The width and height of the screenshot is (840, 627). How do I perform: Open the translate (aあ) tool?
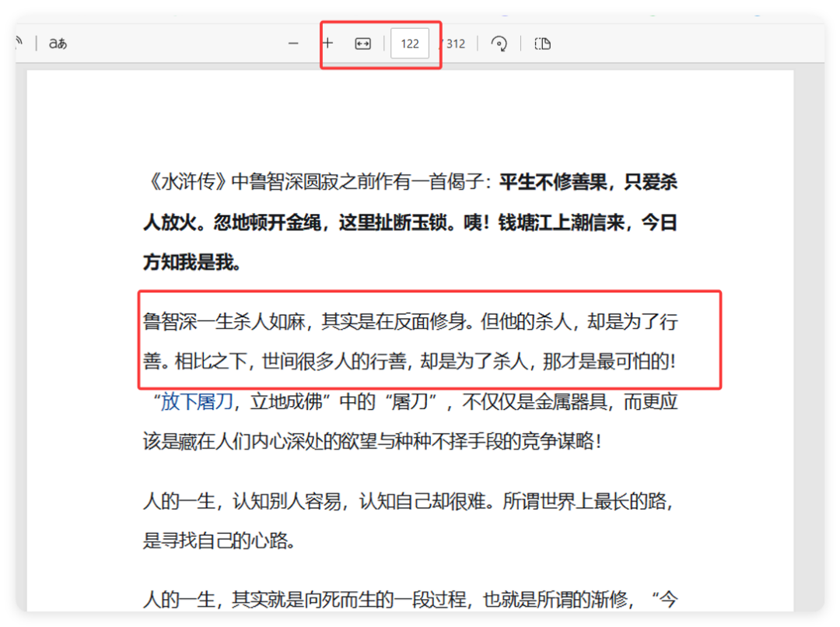click(x=58, y=44)
